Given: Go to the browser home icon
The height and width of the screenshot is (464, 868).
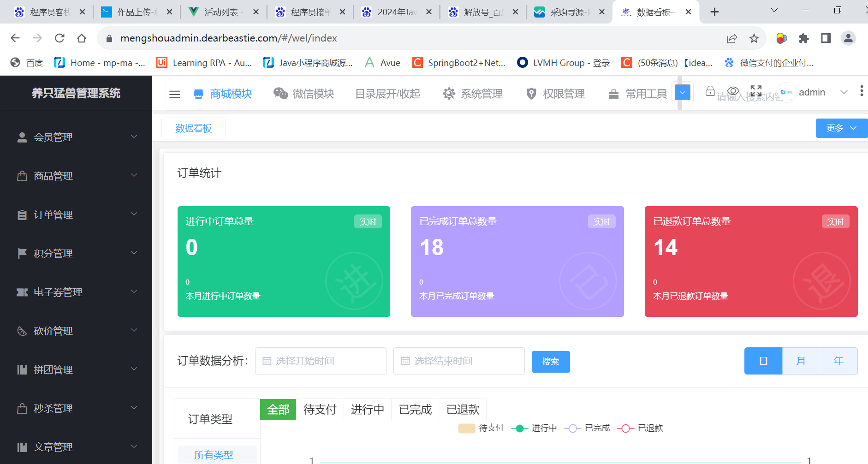Looking at the screenshot, I should (82, 38).
